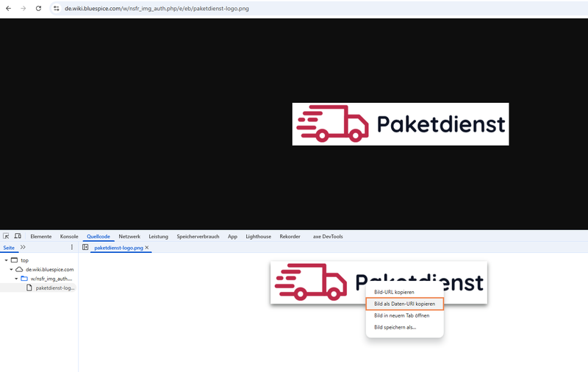Toggle device toolbar emulation icon

click(x=18, y=236)
